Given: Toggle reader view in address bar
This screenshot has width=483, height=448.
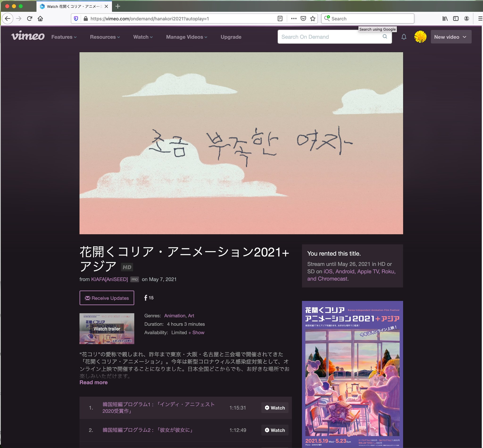Looking at the screenshot, I should click(x=280, y=19).
